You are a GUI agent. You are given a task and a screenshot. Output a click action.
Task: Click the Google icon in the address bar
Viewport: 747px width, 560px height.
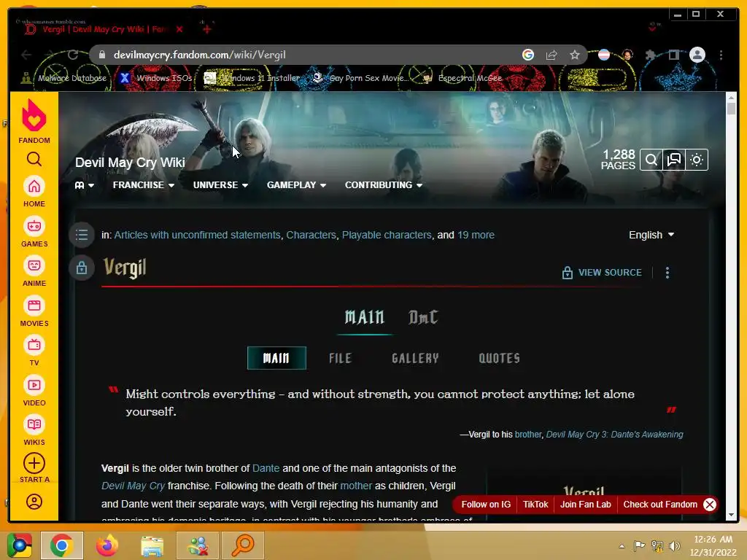(x=528, y=55)
